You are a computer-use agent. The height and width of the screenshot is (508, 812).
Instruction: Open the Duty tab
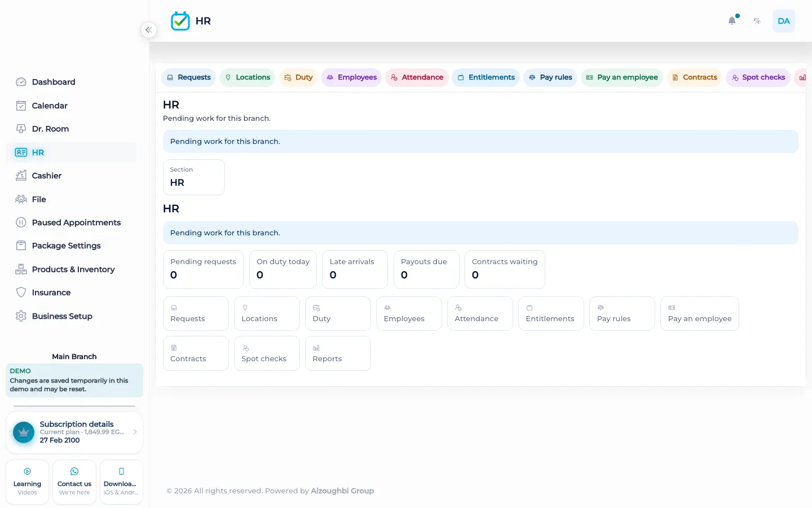coord(298,77)
